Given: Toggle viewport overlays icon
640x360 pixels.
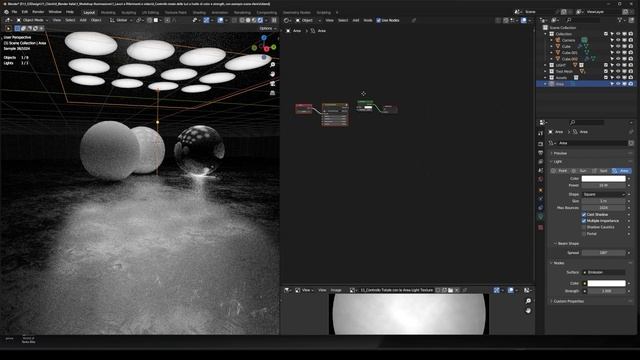Looking at the screenshot, I should [220, 20].
